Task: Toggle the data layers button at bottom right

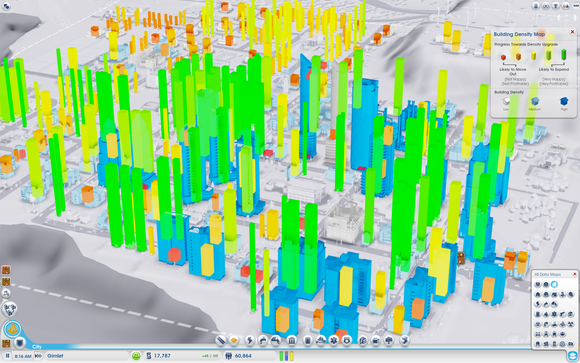Action: 573,356
